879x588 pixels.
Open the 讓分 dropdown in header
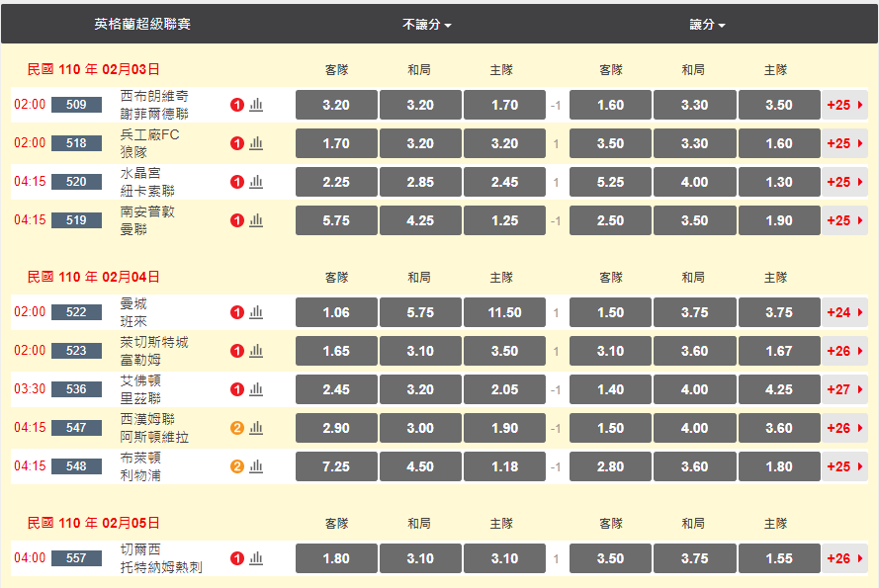(x=707, y=25)
